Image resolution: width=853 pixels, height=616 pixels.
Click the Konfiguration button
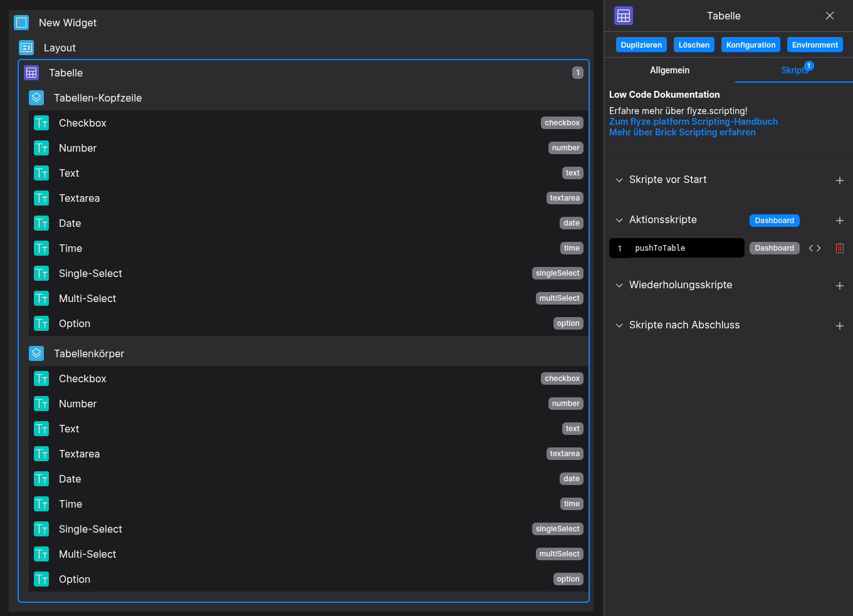750,45
